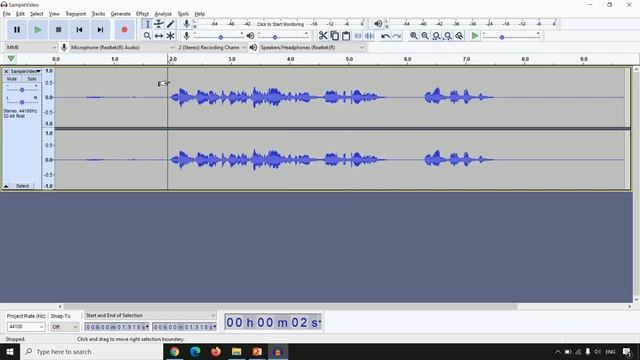Select the Multi-Tool asterisk icon
The height and width of the screenshot is (360, 640).
click(x=171, y=36)
